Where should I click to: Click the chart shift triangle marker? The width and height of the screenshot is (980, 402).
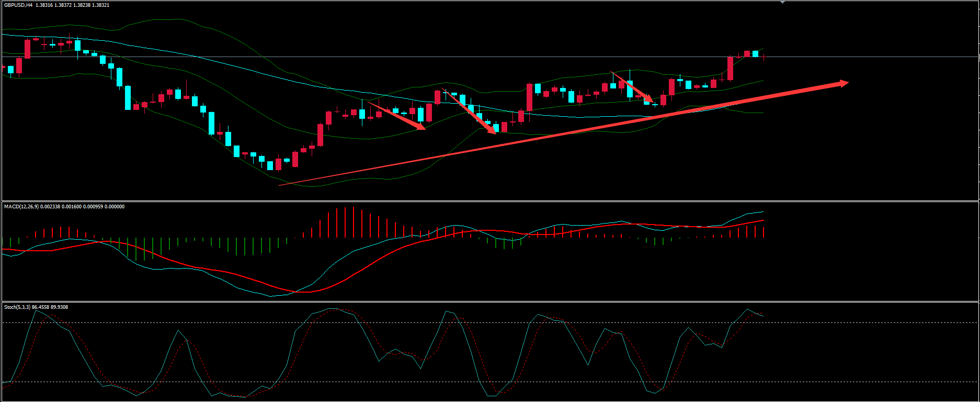pyautogui.click(x=782, y=3)
